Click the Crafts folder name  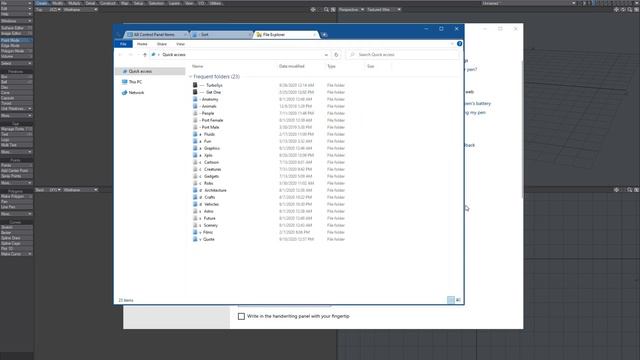(210, 197)
